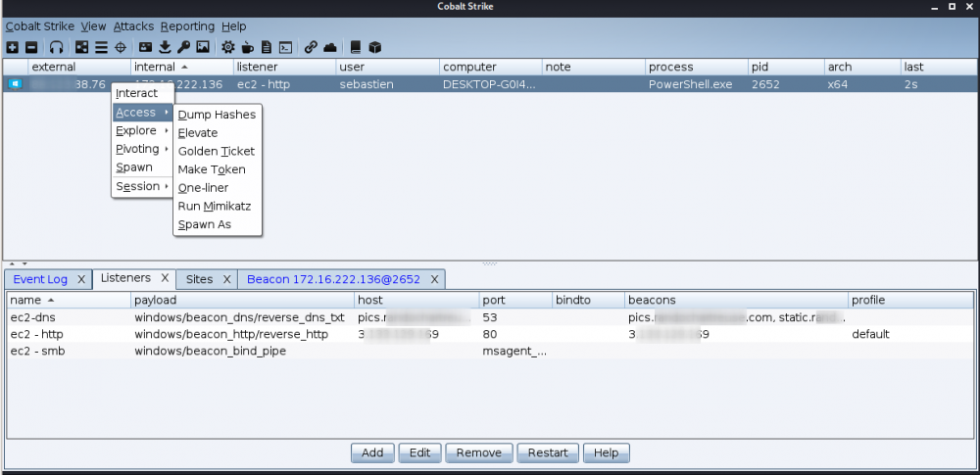Click the crosshair Targets view icon
This screenshot has height=475, width=980.
tap(121, 46)
